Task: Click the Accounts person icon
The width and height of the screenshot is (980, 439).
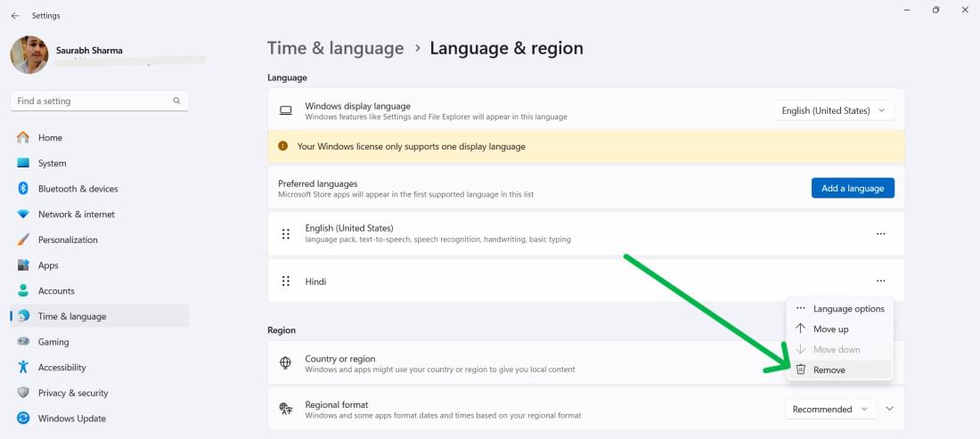Action: pos(23,290)
